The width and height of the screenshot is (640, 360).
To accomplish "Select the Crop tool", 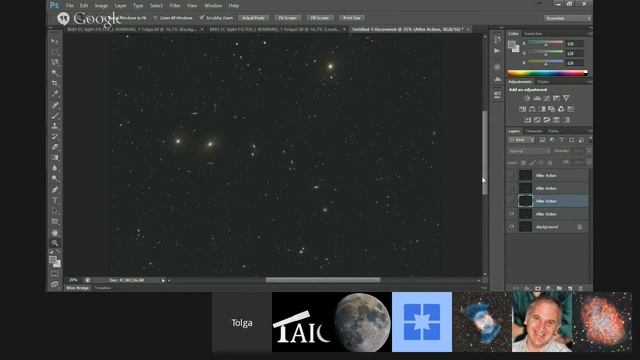I will (54, 83).
